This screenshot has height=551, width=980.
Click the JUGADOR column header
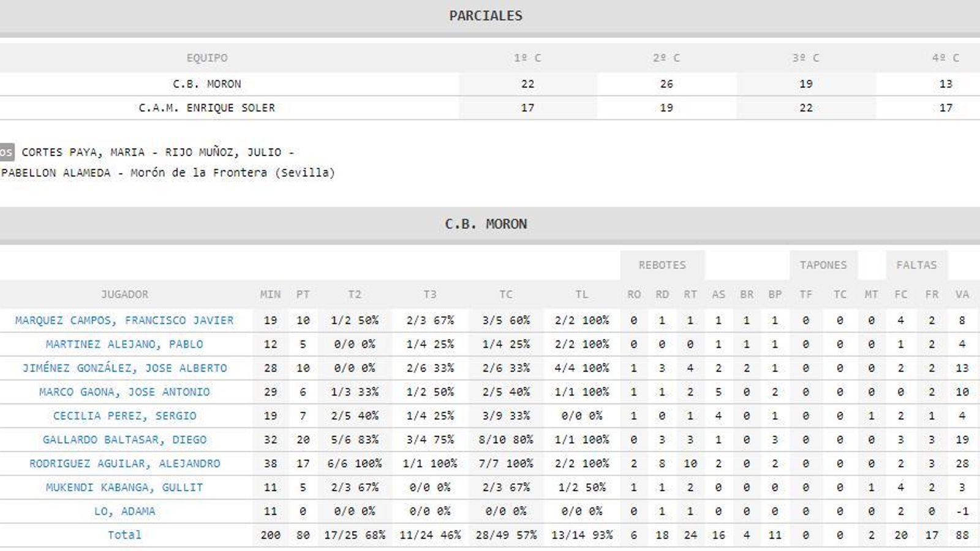tap(124, 294)
